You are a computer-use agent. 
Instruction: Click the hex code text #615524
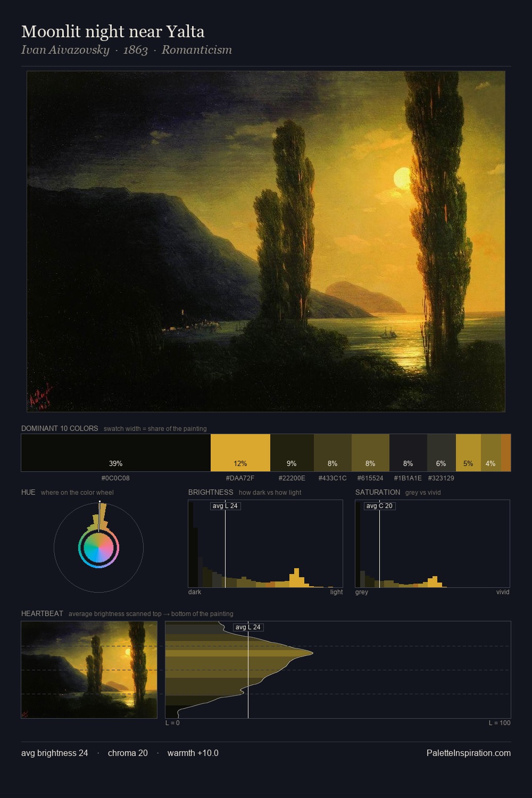point(370,478)
